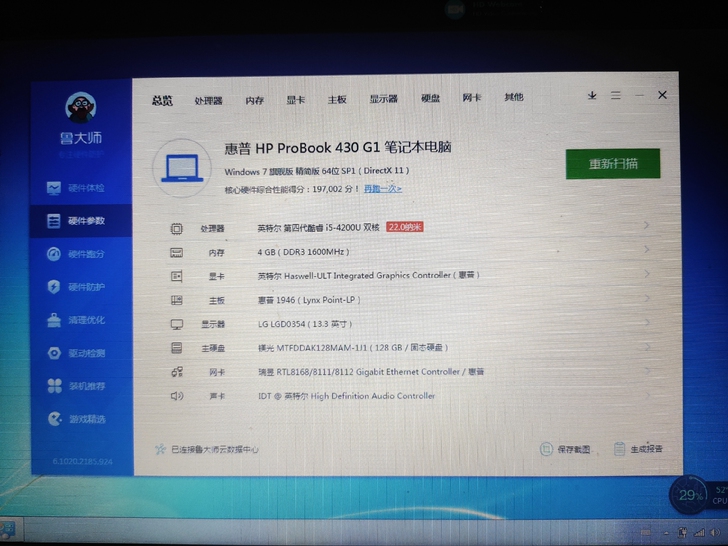Click 已连接鲁大师云数据中心 status
Screen dimensions: 728x546
pyautogui.click(x=207, y=449)
